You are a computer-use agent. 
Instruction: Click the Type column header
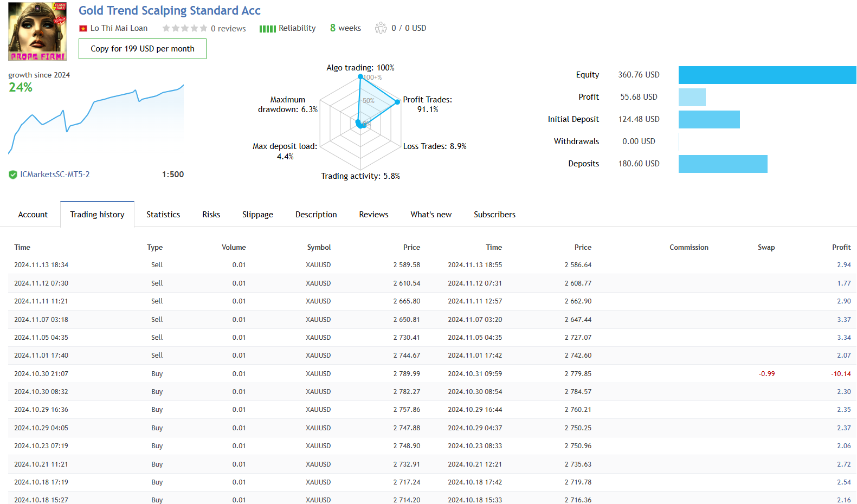coord(155,247)
